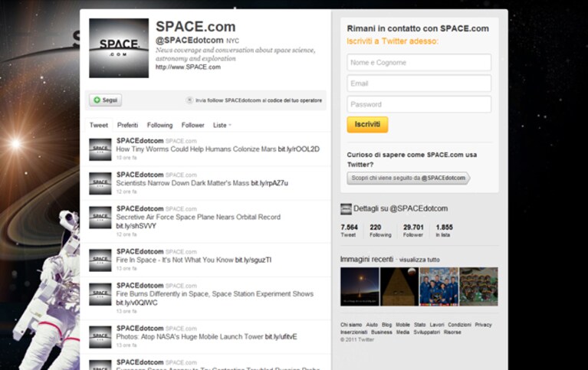Screen dimensions: 588x370
Task: Click 12 ore fa timestamp on Dark Matter tweet
Action: [126, 192]
